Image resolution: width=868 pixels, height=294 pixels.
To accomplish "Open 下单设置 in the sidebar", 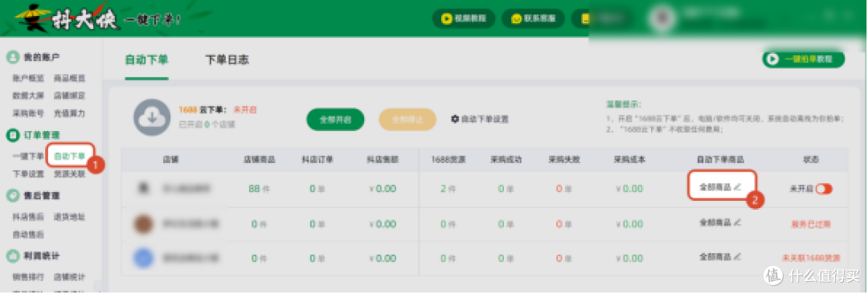I will (28, 174).
